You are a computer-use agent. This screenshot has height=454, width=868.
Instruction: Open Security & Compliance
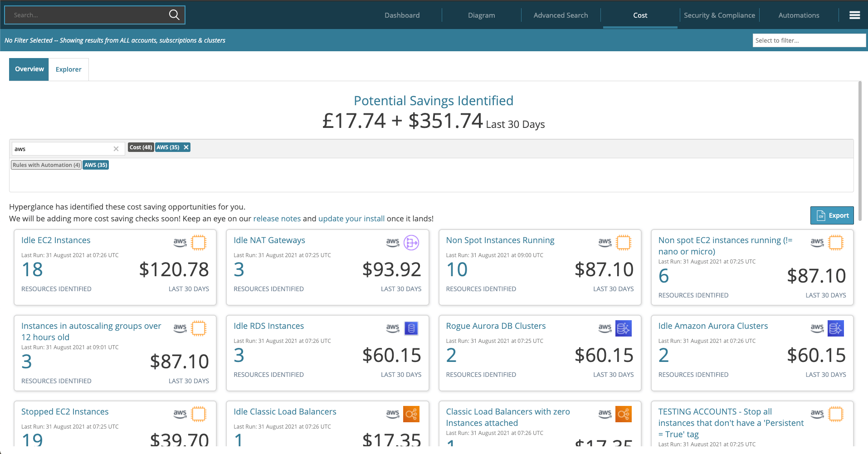[x=720, y=15]
